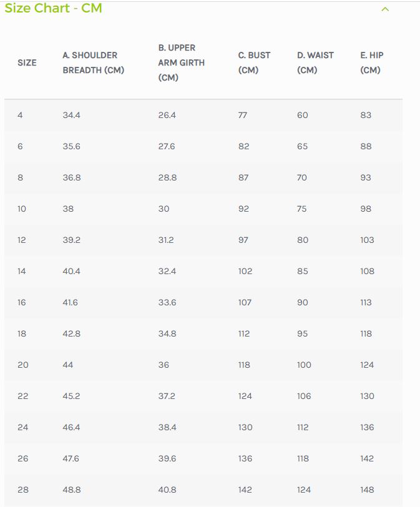Select the SIZE column header
This screenshot has width=420, height=507.
tap(27, 62)
